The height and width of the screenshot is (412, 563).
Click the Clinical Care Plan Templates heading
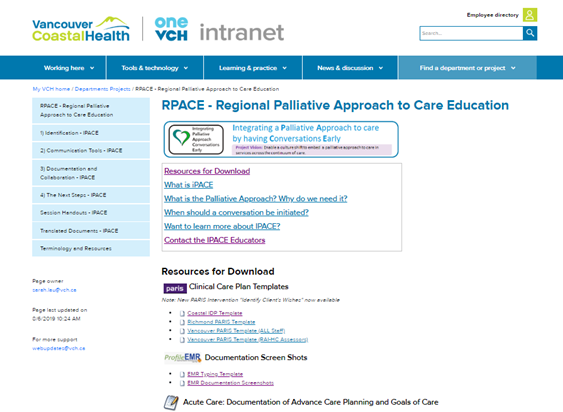pos(239,287)
